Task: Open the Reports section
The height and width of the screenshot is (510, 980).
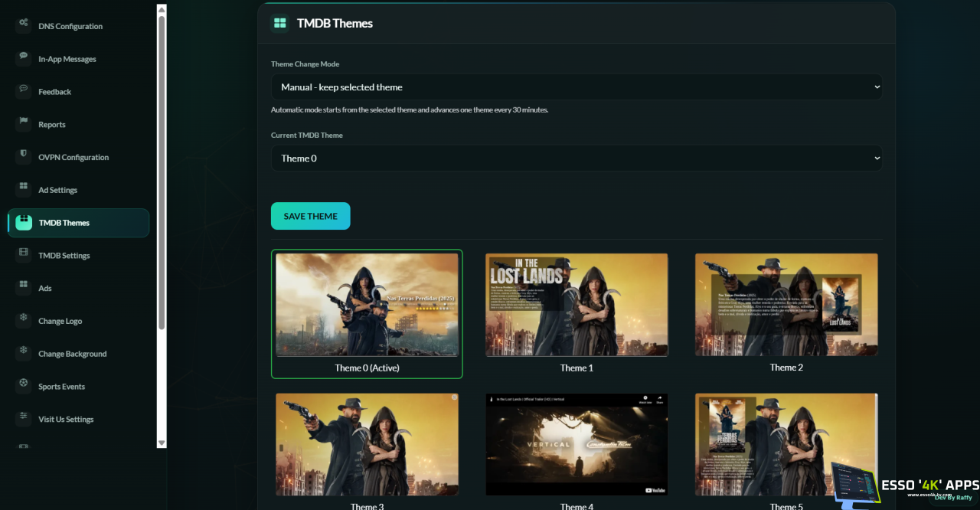Action: point(78,125)
